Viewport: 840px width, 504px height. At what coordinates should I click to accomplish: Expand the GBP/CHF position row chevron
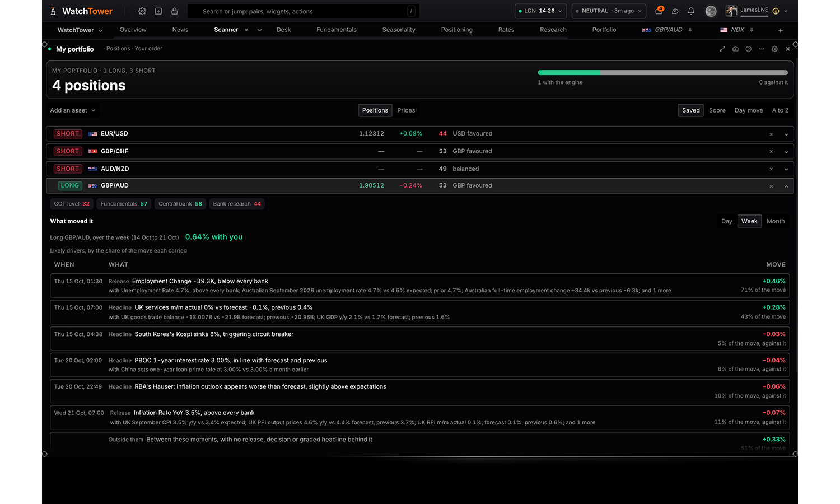pos(786,152)
